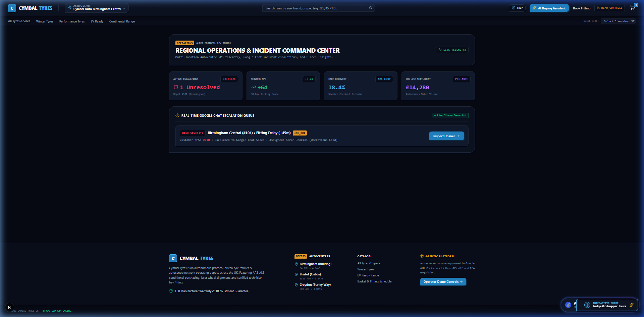Open the Quick Size Select Dimension dropdown
The width and height of the screenshot is (644, 317).
coord(618,21)
